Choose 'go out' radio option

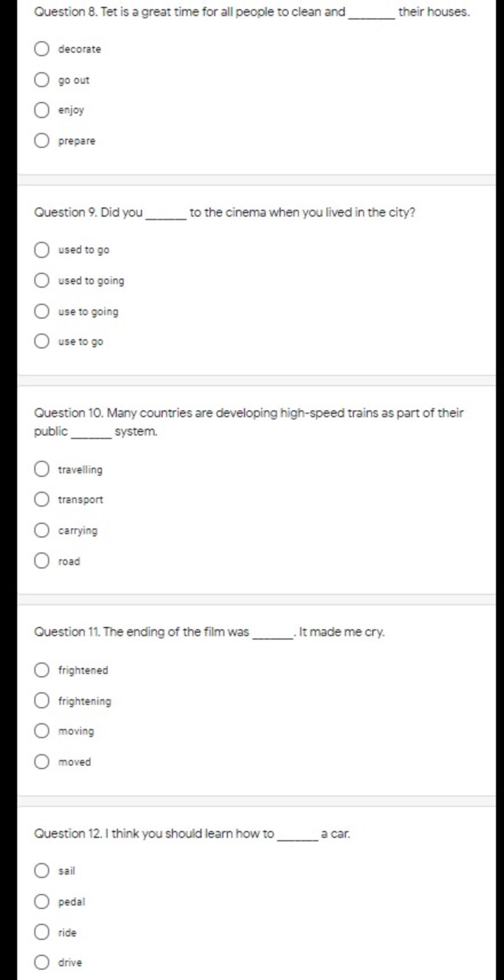click(x=42, y=80)
